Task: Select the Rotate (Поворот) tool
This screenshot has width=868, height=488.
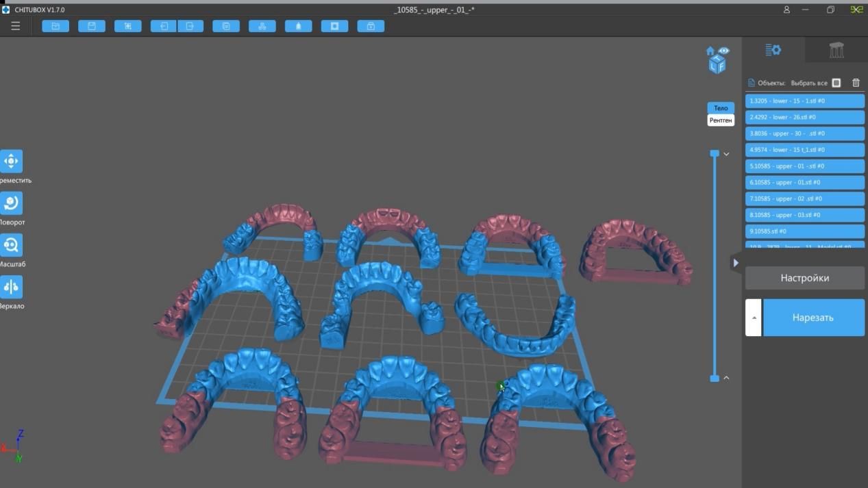Action: [x=11, y=203]
